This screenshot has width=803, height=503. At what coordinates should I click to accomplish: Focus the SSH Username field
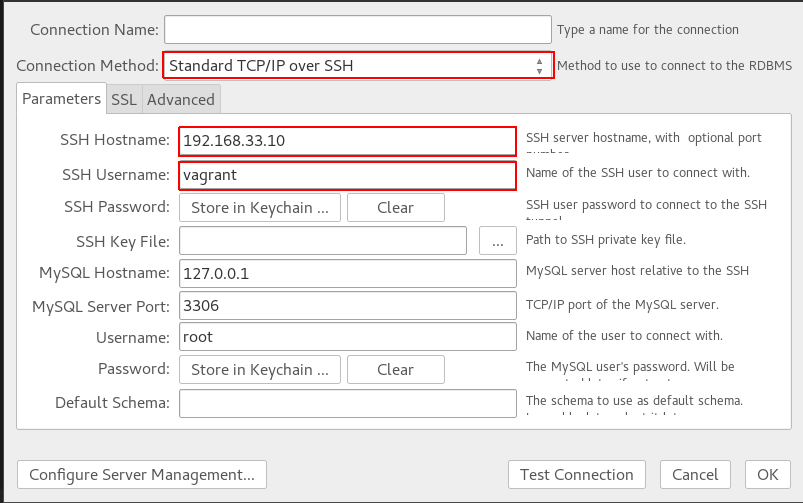347,175
